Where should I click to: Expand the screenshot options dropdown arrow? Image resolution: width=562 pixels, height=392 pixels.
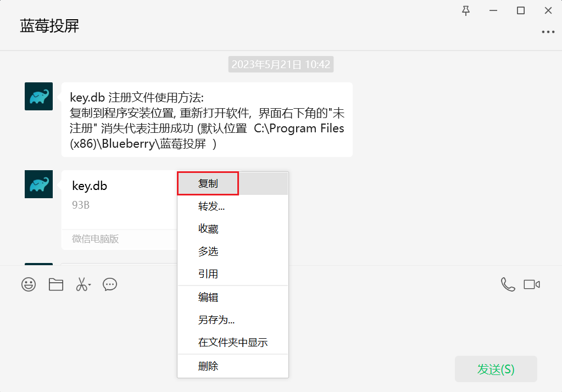pyautogui.click(x=90, y=285)
